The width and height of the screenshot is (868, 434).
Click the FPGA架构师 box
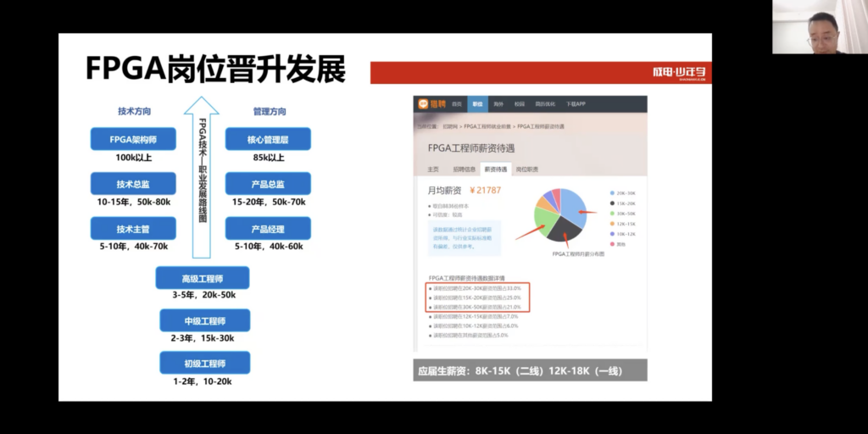132,139
